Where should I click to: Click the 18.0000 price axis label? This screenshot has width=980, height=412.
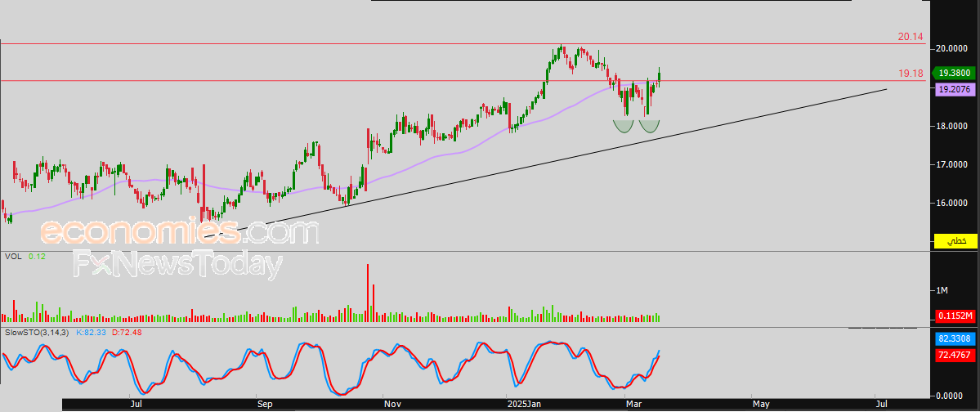[952, 126]
